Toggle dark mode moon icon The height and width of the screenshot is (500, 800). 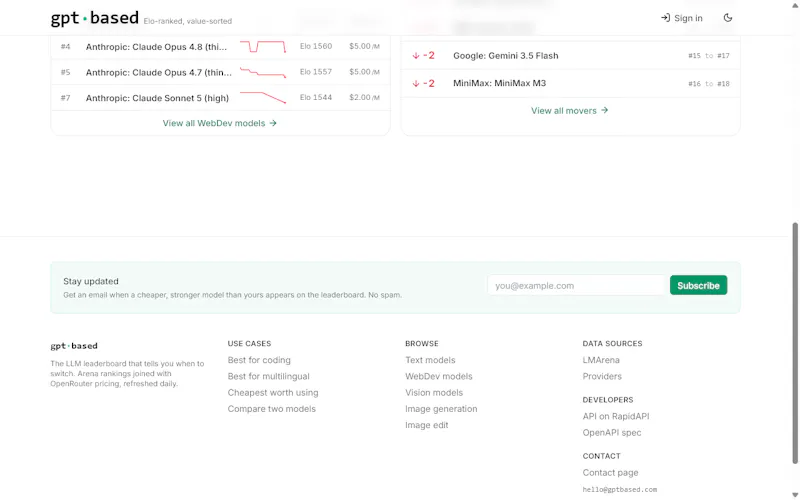(728, 18)
